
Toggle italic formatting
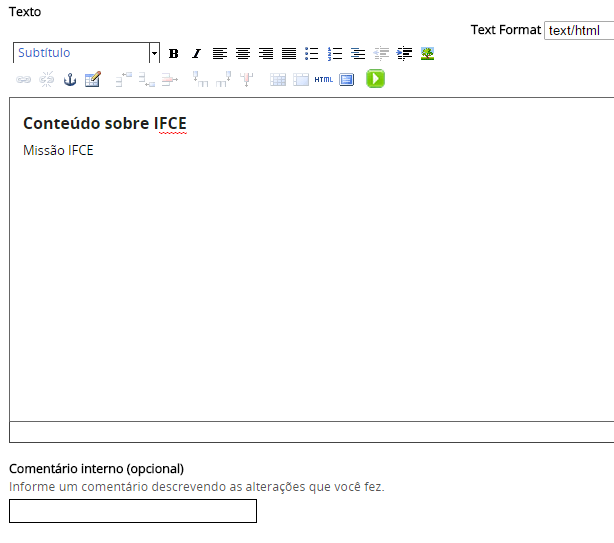coord(197,53)
